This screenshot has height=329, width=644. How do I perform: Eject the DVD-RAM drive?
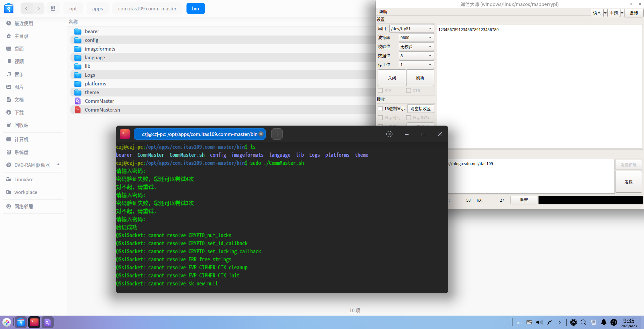click(58, 165)
